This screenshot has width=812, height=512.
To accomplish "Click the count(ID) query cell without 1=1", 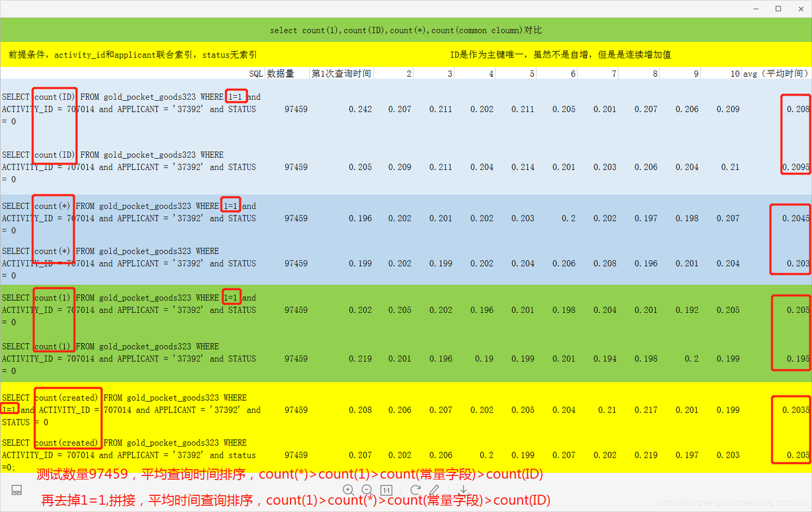I will [x=129, y=167].
